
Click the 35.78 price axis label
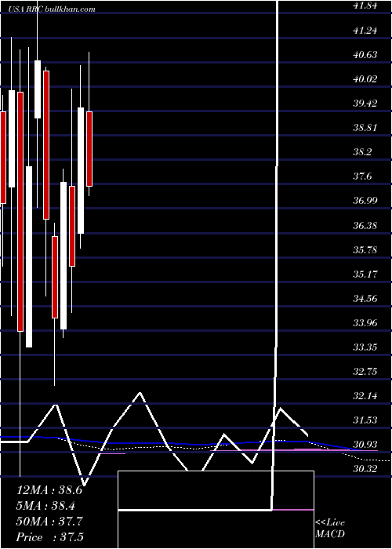point(365,249)
